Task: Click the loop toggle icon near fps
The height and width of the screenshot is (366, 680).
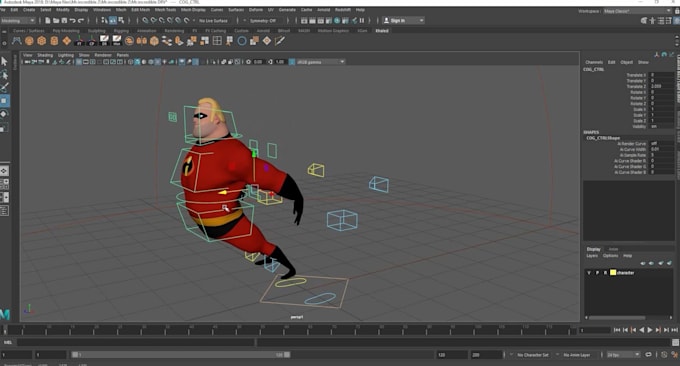Action: (648, 355)
